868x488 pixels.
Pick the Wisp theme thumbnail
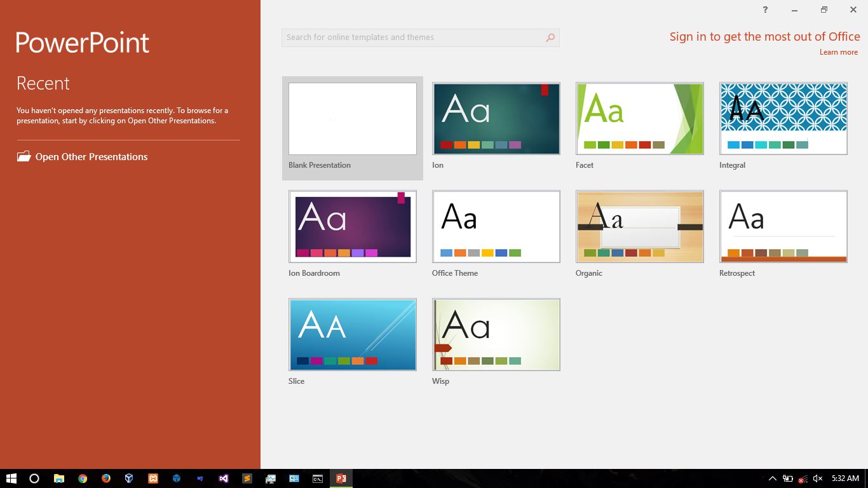(496, 335)
